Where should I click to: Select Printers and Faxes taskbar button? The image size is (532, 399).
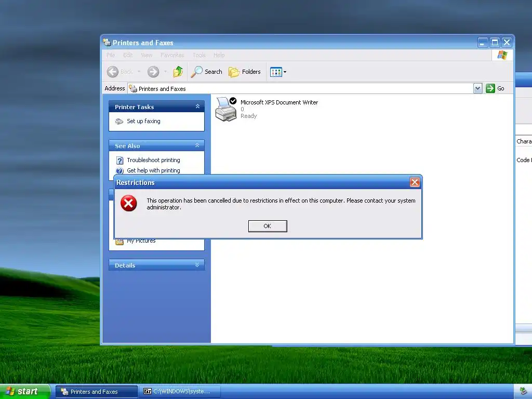pyautogui.click(x=96, y=392)
